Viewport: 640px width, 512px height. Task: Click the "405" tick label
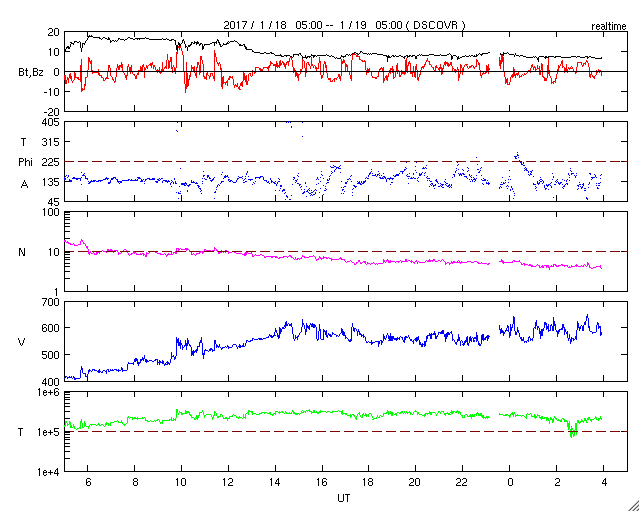[x=53, y=122]
